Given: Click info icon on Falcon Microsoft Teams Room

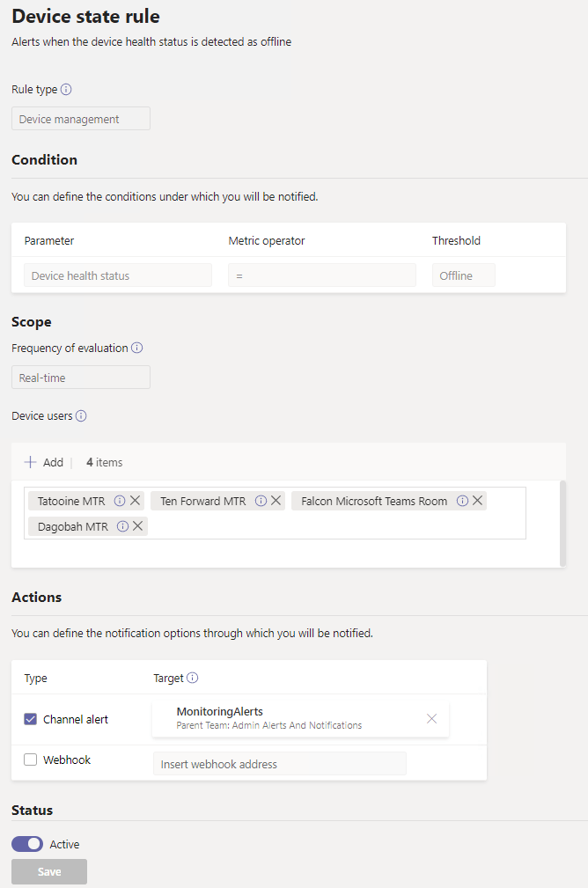Looking at the screenshot, I should pos(462,501).
